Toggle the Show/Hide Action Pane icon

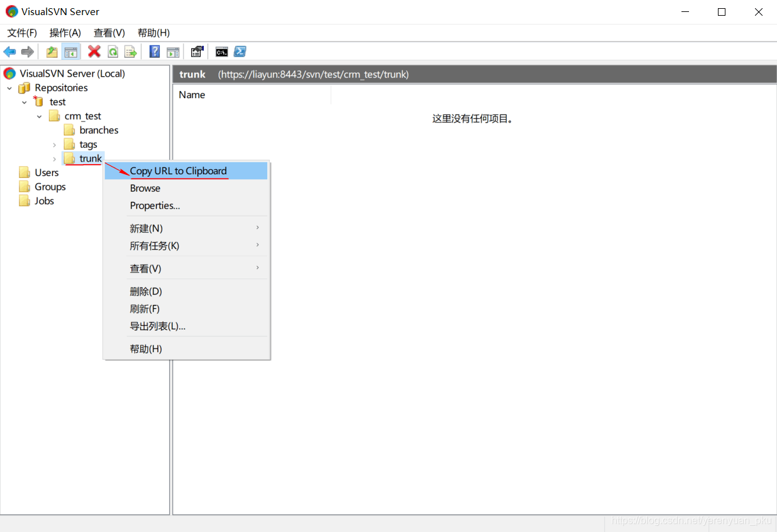[173, 52]
